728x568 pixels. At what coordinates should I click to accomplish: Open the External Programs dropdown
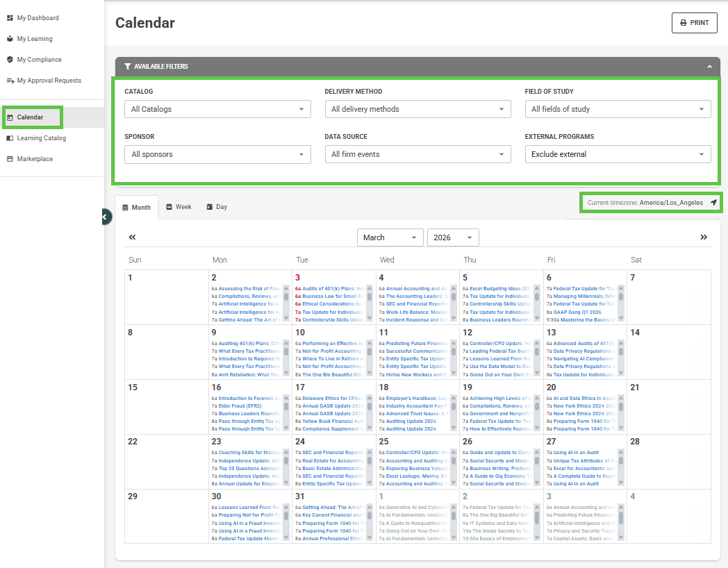click(618, 154)
